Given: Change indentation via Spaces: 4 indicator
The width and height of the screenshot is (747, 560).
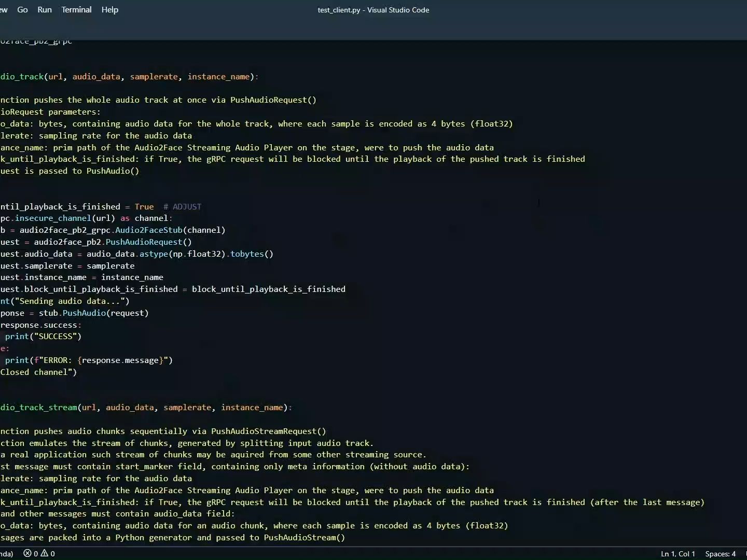Looking at the screenshot, I should 720,554.
